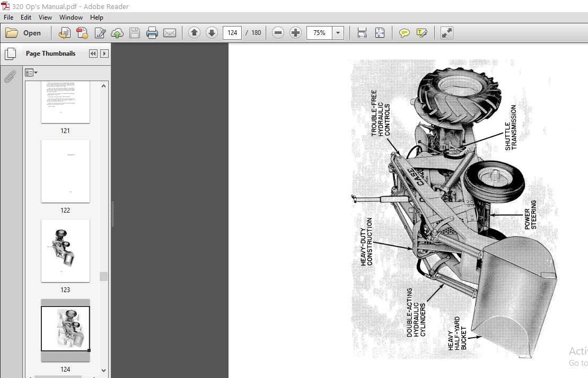Print the document with printer icon
588x378 pixels.
click(x=152, y=33)
